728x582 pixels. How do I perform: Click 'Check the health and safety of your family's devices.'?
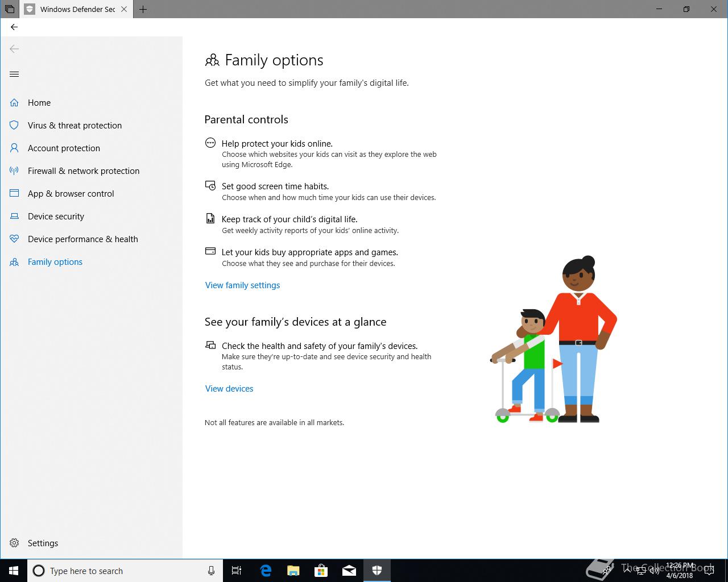coord(320,346)
